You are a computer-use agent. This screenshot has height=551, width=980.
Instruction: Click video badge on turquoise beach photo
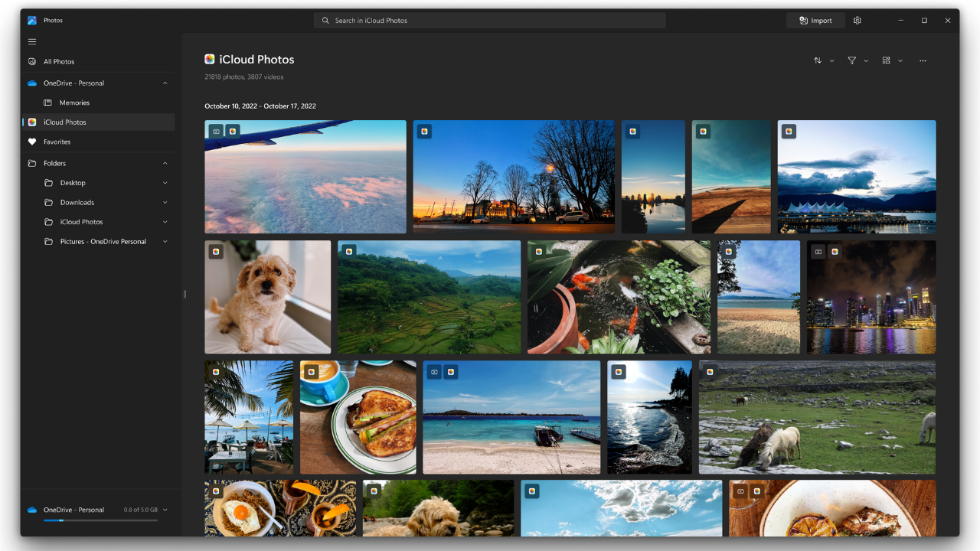[434, 372]
